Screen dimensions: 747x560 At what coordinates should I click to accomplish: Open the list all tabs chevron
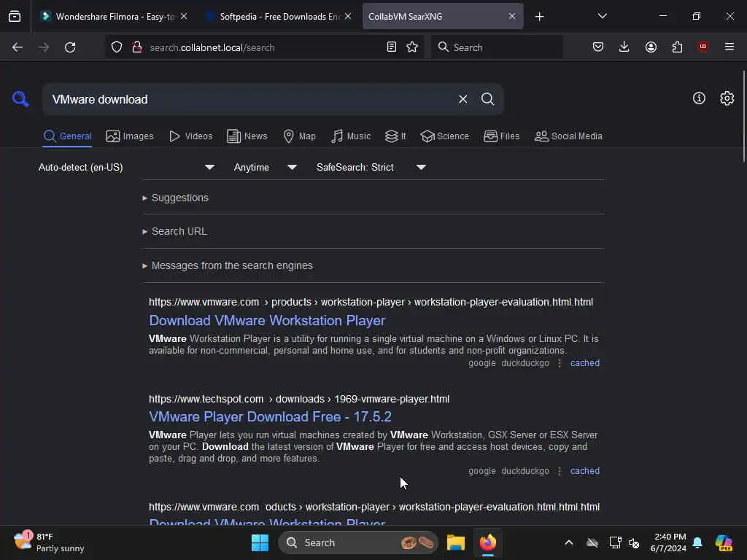(x=602, y=16)
